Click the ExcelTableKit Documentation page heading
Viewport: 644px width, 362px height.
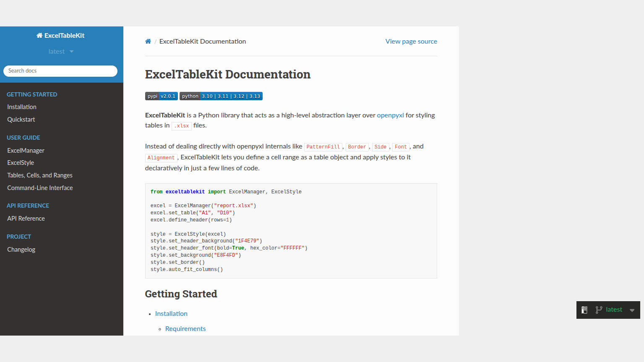228,74
